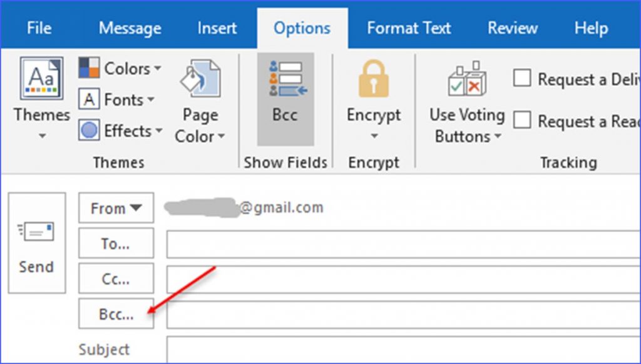Click the Effects theme icon
The image size is (641, 364).
point(90,131)
